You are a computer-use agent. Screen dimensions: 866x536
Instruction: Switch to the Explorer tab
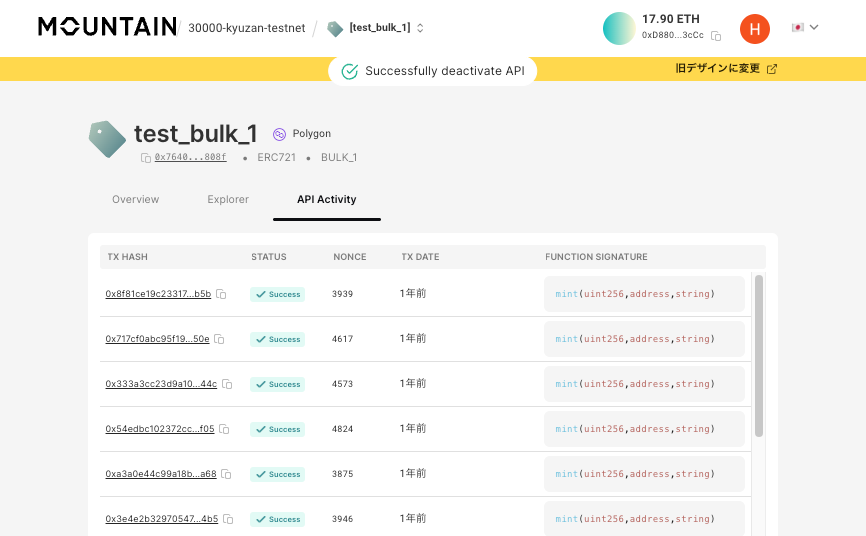click(x=228, y=199)
